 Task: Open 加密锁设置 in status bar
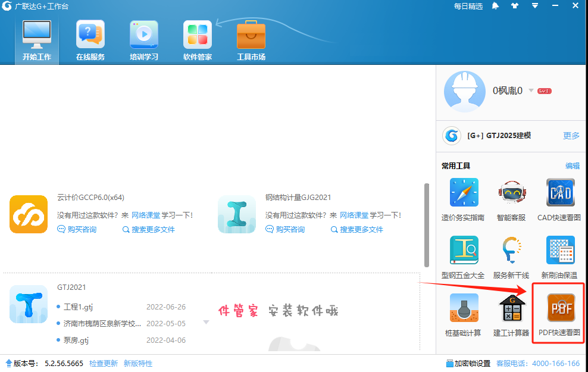point(468,364)
